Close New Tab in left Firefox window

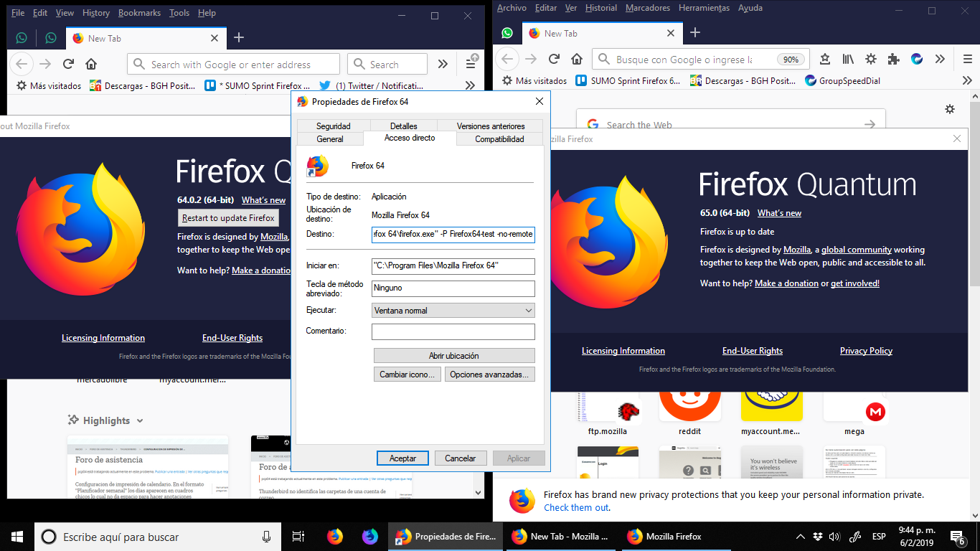point(214,38)
